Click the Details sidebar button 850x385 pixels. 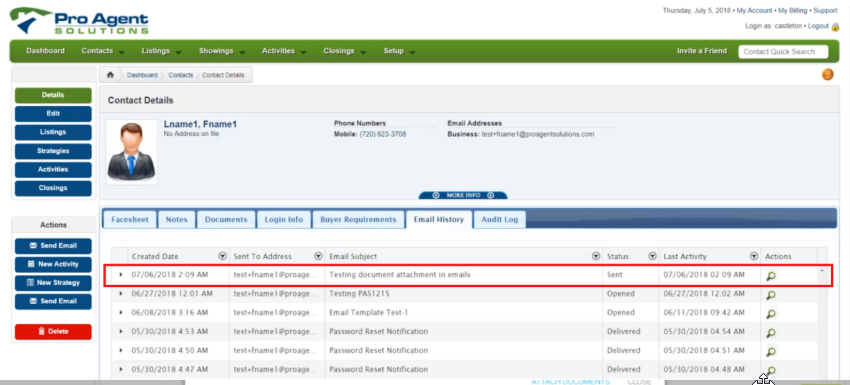53,95
